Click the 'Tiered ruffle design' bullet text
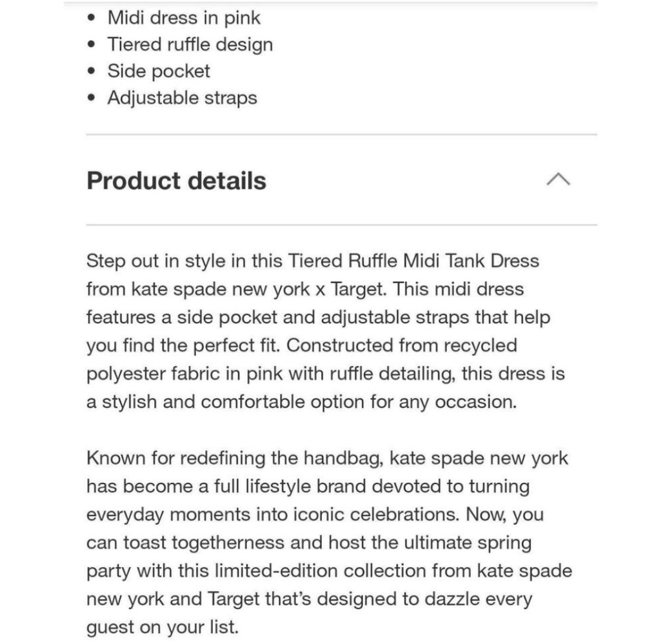This screenshot has width=645, height=644. (190, 45)
